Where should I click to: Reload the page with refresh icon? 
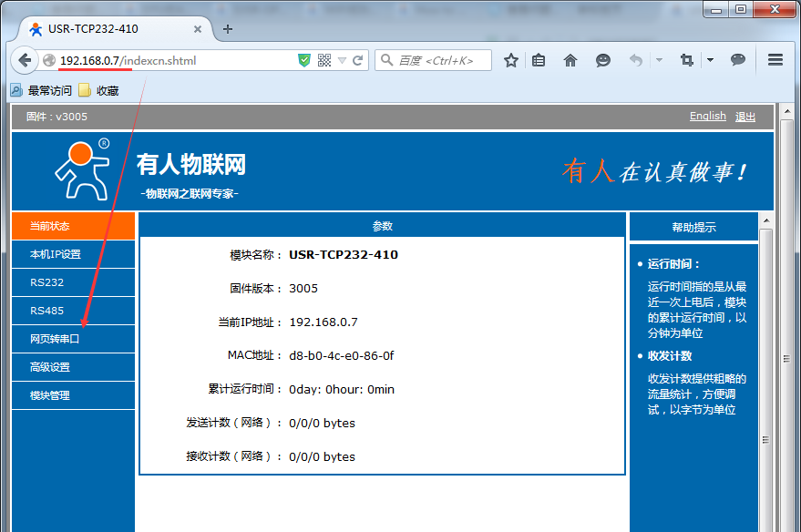(358, 61)
